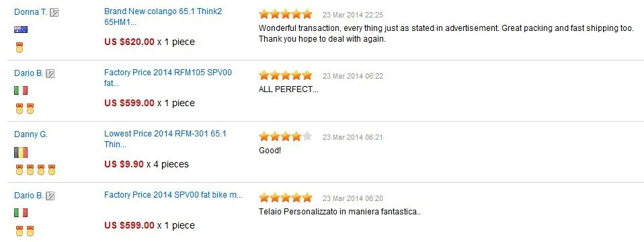Click the four medals under Danny G.

pyautogui.click(x=36, y=169)
